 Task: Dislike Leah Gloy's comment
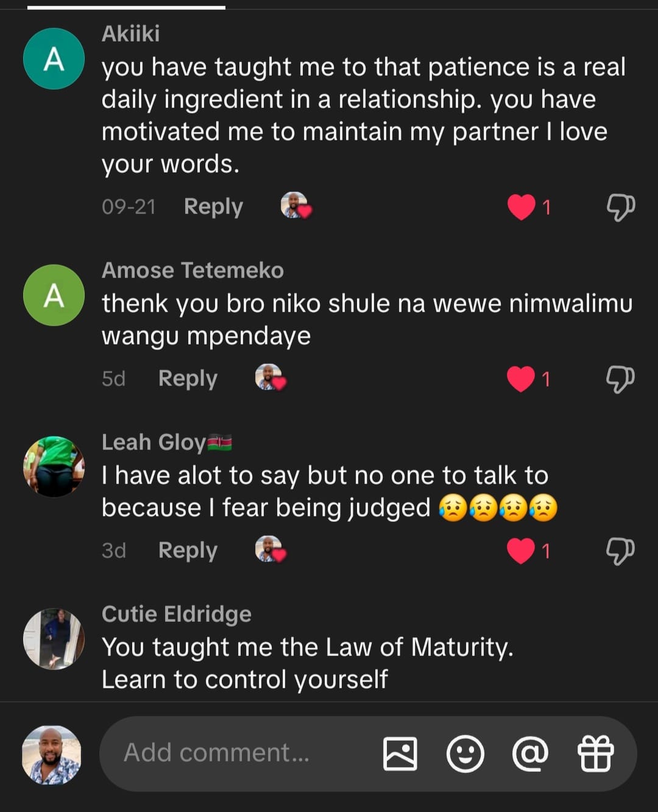coord(620,551)
